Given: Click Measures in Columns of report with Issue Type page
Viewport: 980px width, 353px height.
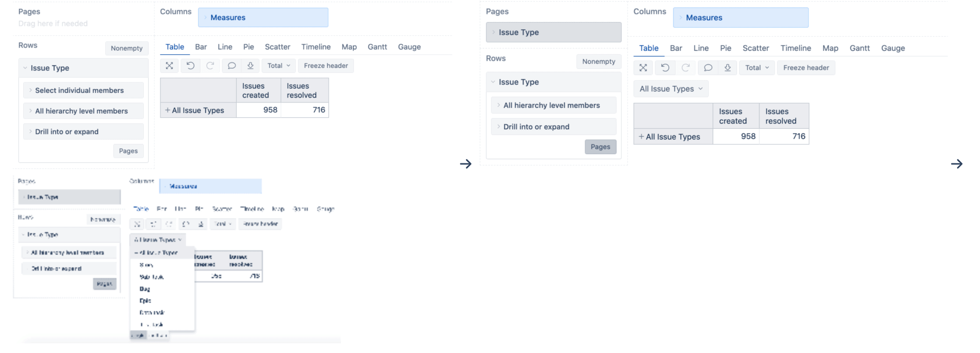Looking at the screenshot, I should [741, 18].
